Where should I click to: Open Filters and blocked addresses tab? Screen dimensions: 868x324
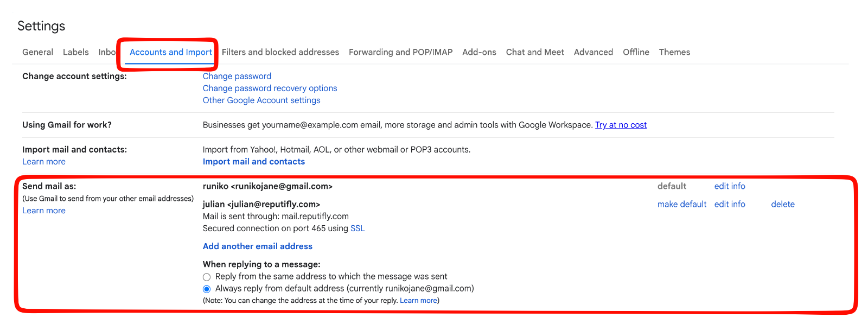pos(280,52)
